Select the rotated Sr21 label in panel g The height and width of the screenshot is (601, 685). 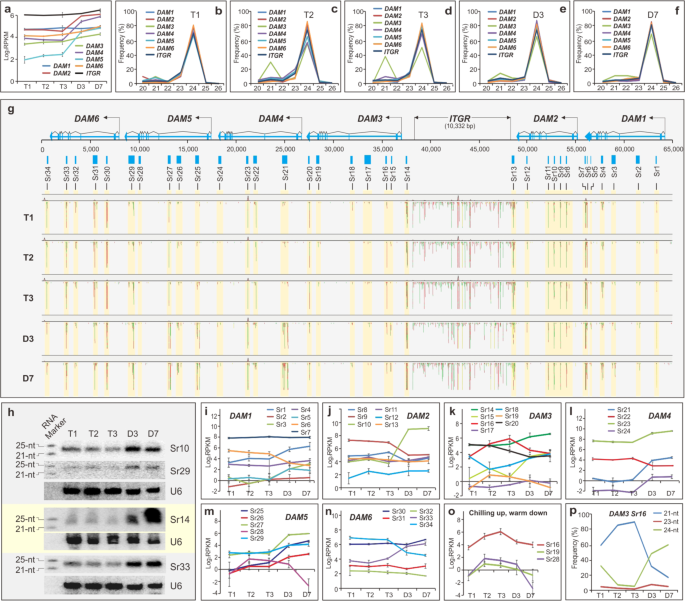point(285,174)
